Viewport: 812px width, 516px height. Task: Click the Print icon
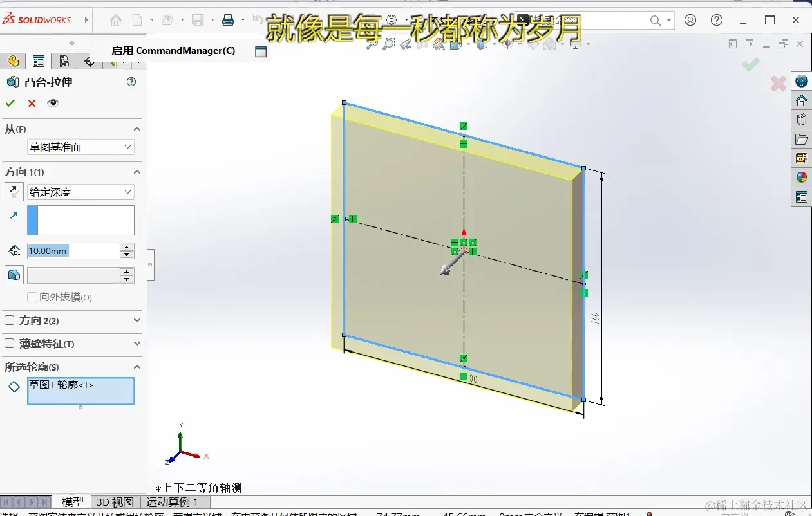(228, 21)
